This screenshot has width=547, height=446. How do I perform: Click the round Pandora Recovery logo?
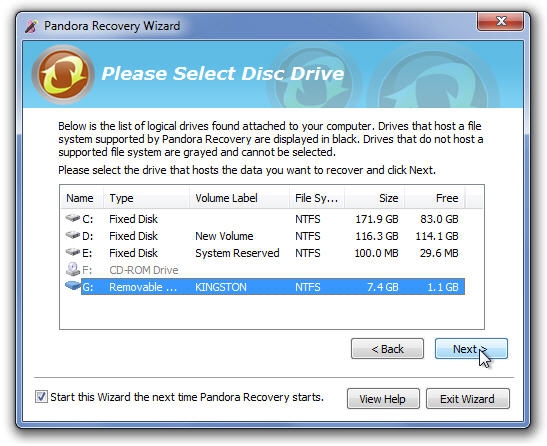[63, 74]
